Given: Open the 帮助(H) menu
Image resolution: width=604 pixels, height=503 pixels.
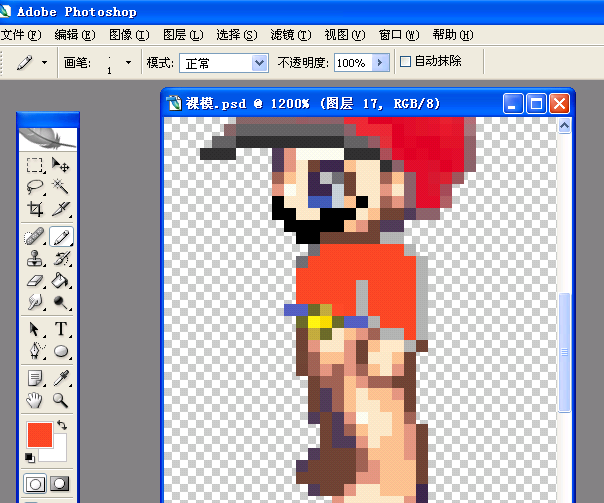Looking at the screenshot, I should 453,35.
